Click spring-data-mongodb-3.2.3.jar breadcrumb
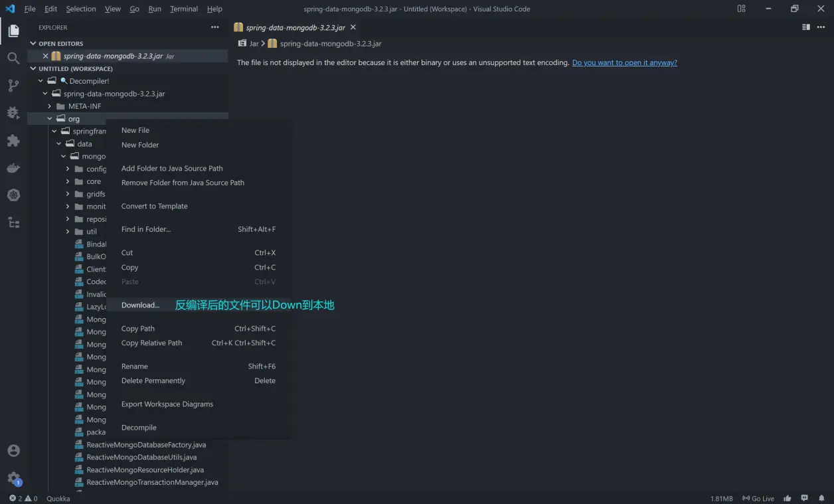Screen dimensions: 834x504 coord(331,43)
